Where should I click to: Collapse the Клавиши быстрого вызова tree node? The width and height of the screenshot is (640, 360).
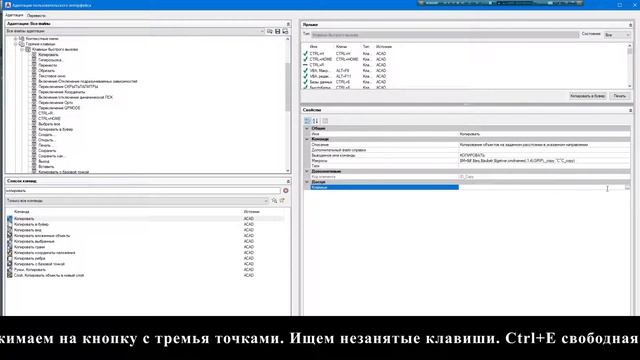tap(22, 49)
